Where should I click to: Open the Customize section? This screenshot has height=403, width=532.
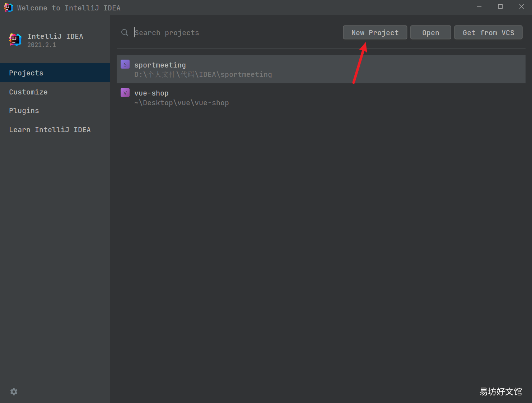click(x=55, y=92)
